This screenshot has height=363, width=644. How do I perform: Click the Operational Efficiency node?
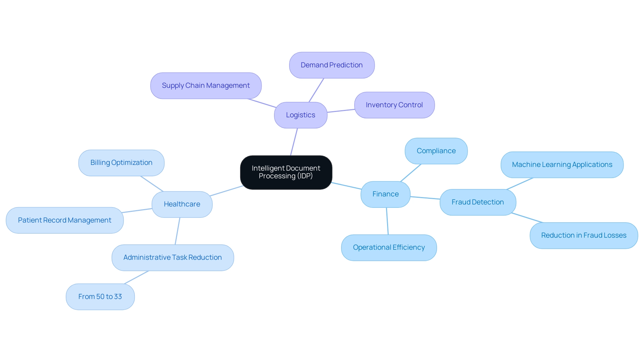pyautogui.click(x=388, y=247)
